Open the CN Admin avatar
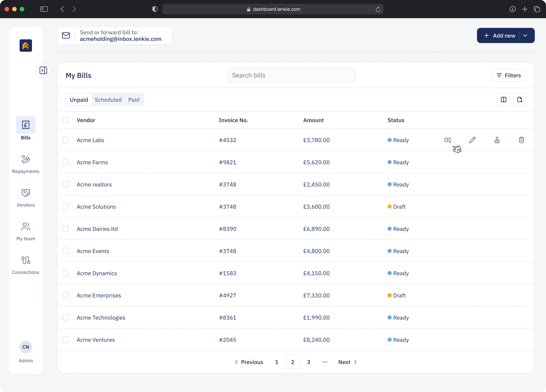 tap(26, 347)
